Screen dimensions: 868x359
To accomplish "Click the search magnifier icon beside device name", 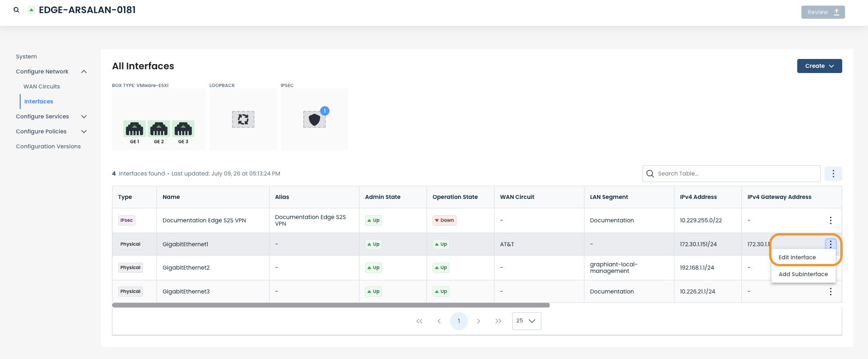I will 16,10.
